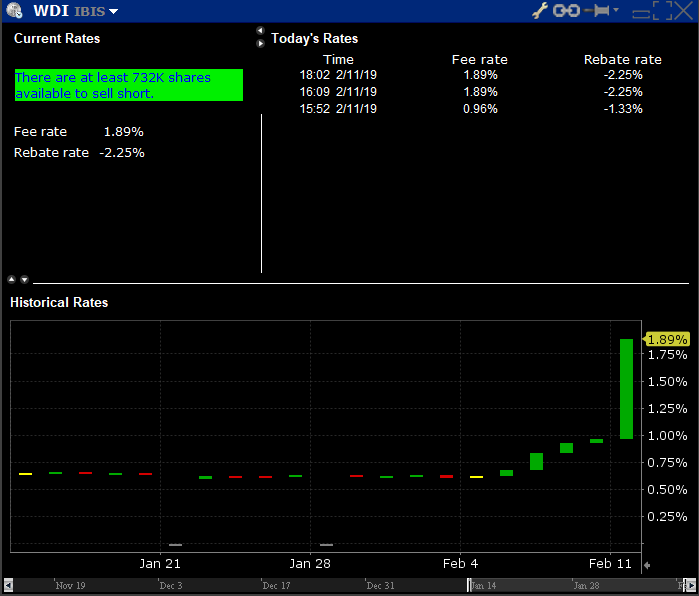Click the green shares available to short banner

pos(129,85)
